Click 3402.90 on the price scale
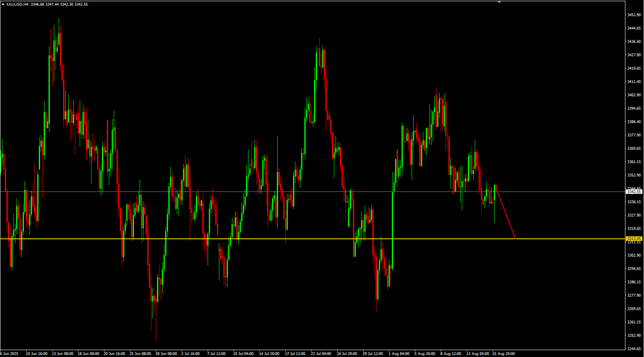 tap(634, 95)
